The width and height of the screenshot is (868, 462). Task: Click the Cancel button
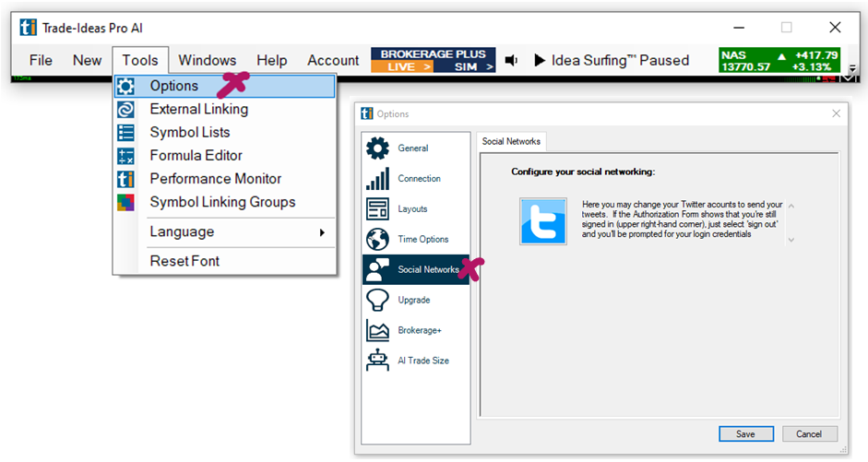[809, 434]
